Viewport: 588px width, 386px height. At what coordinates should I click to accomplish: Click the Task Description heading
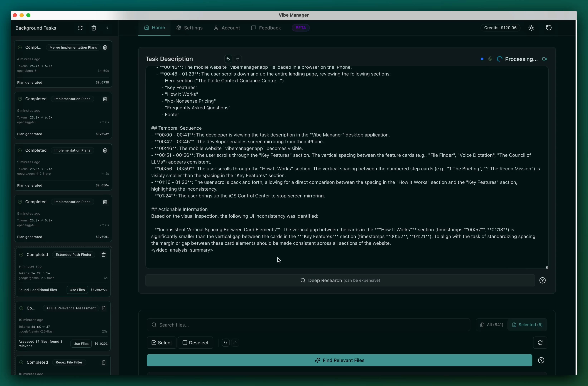pos(169,59)
